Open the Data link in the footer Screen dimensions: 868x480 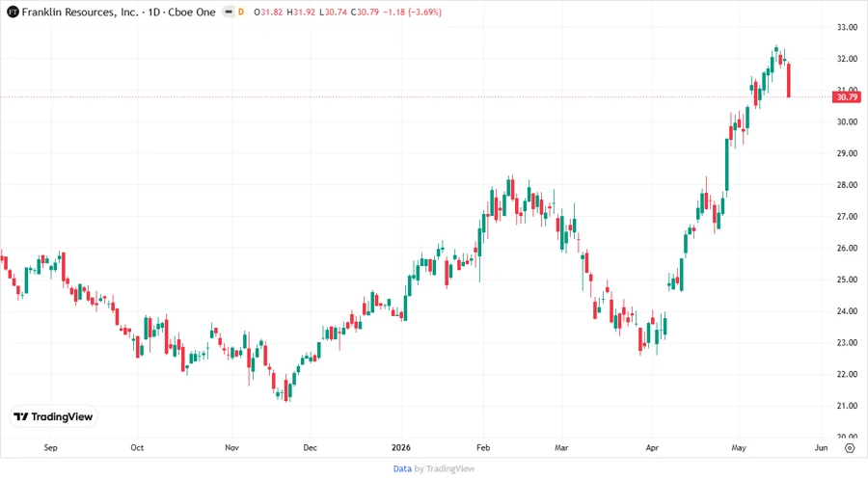pos(402,469)
